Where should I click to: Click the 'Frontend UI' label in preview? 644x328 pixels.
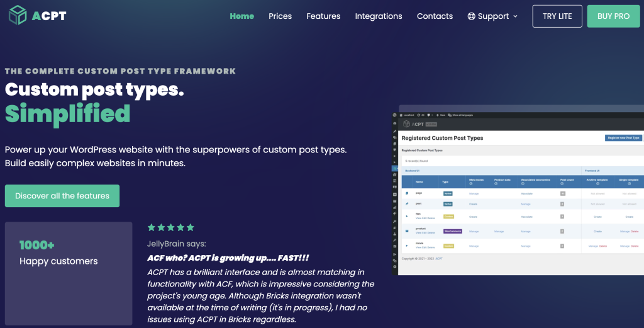592,171
